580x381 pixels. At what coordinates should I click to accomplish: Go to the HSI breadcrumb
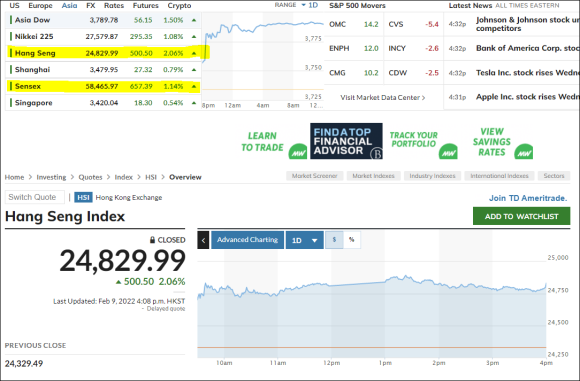coord(151,177)
